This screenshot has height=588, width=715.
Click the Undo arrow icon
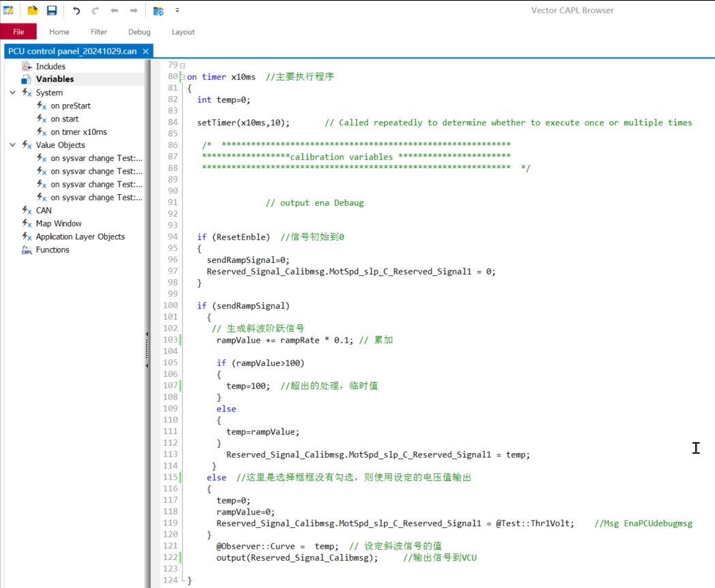tap(76, 10)
